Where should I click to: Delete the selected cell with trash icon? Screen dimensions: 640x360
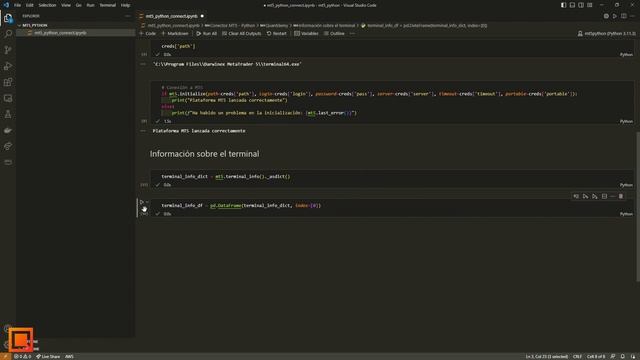click(x=621, y=196)
